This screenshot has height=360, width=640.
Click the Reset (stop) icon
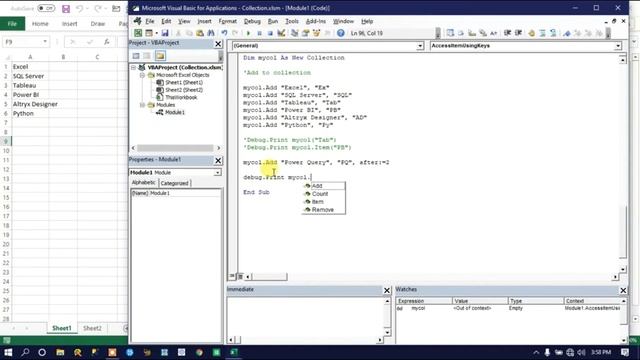point(270,33)
